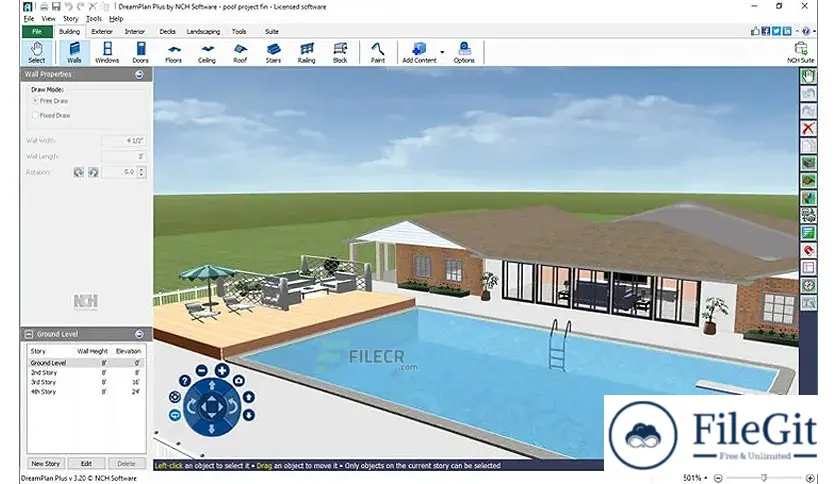
Task: Switch to the Decks tab
Action: click(x=167, y=31)
